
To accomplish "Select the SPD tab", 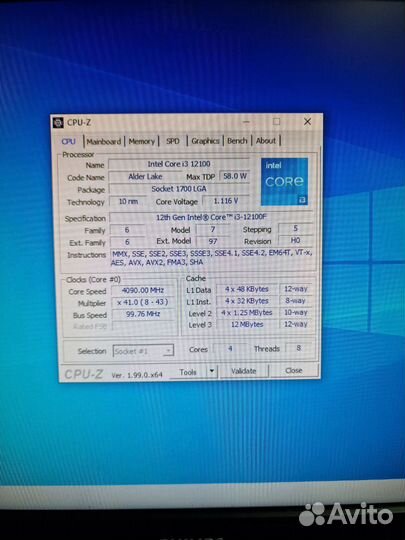I will (173, 141).
